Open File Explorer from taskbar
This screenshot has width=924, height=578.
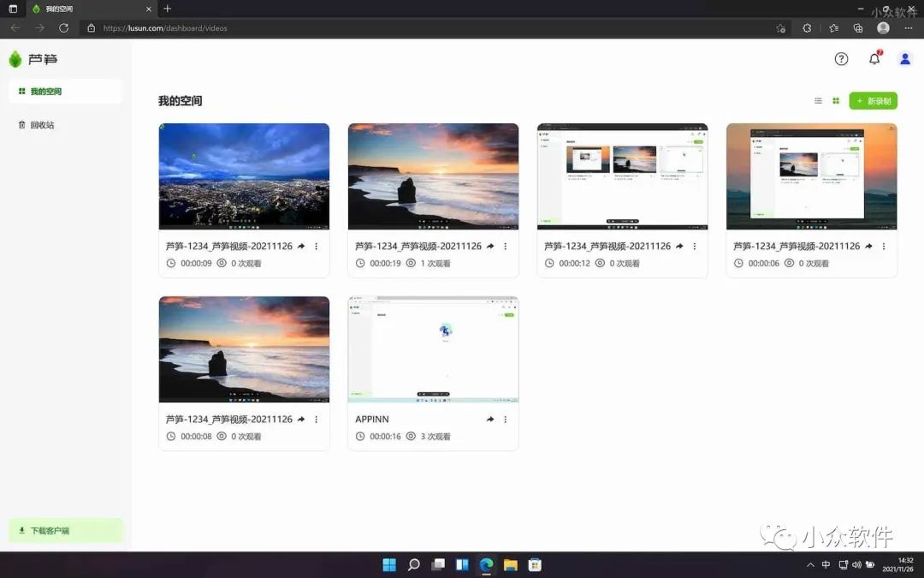click(x=510, y=564)
